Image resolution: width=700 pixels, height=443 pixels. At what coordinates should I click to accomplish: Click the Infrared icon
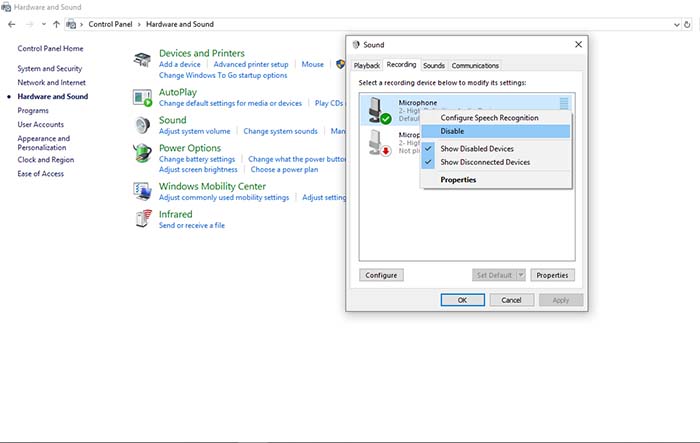(x=143, y=219)
